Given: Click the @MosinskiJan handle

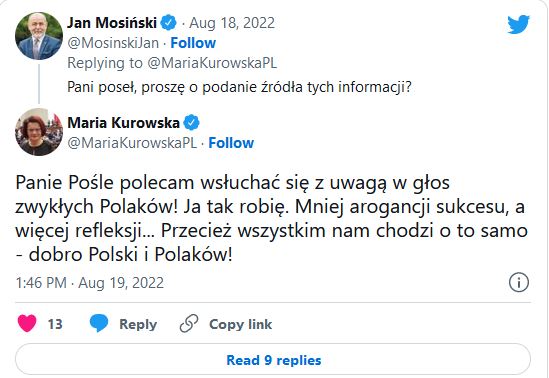Looking at the screenshot, I should tap(113, 43).
